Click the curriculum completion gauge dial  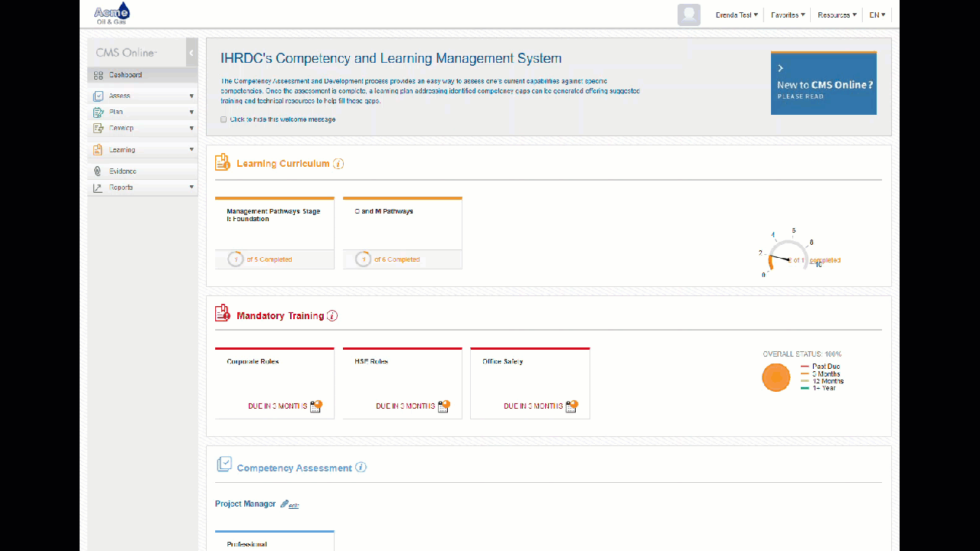pos(789,256)
